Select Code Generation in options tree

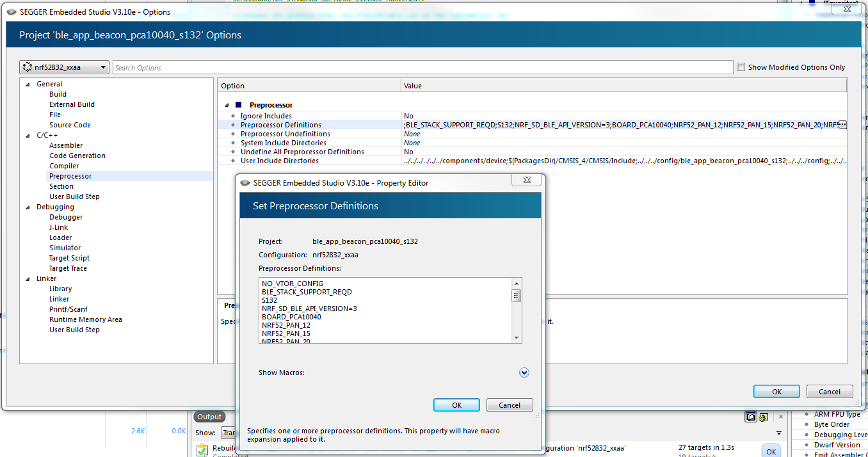(77, 156)
